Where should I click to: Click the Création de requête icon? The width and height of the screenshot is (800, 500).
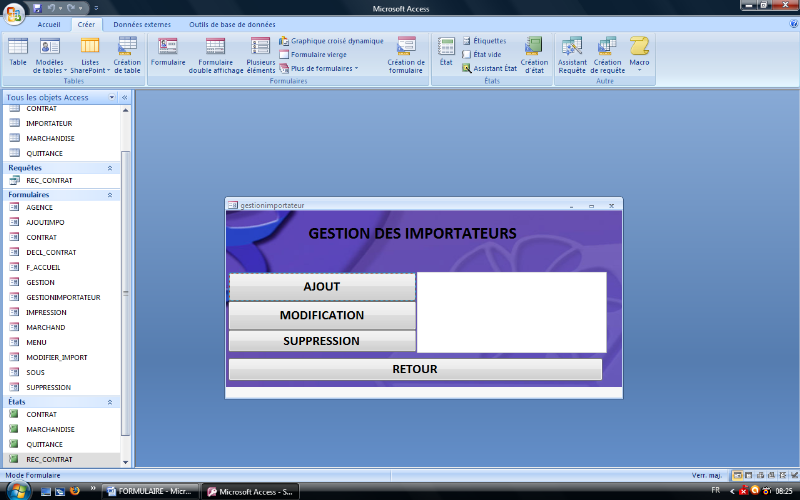(607, 51)
